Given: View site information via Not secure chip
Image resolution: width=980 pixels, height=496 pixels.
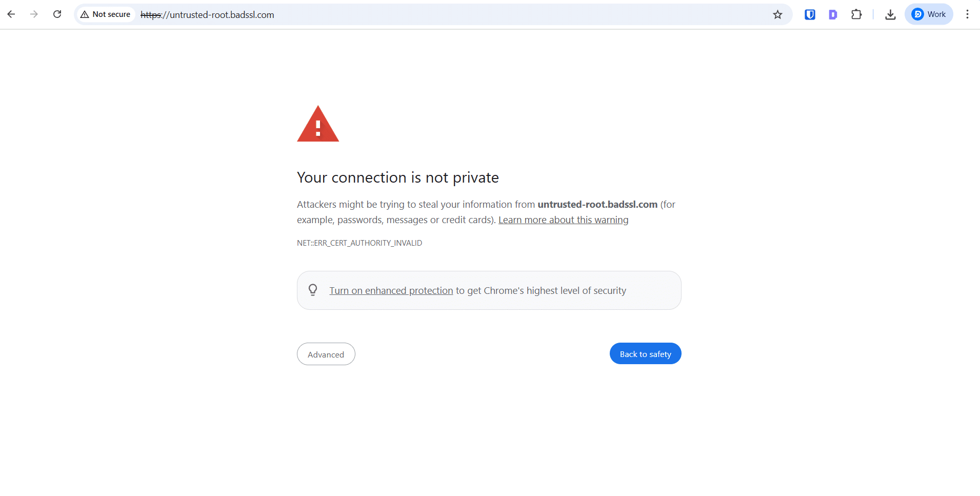Looking at the screenshot, I should coord(106,14).
